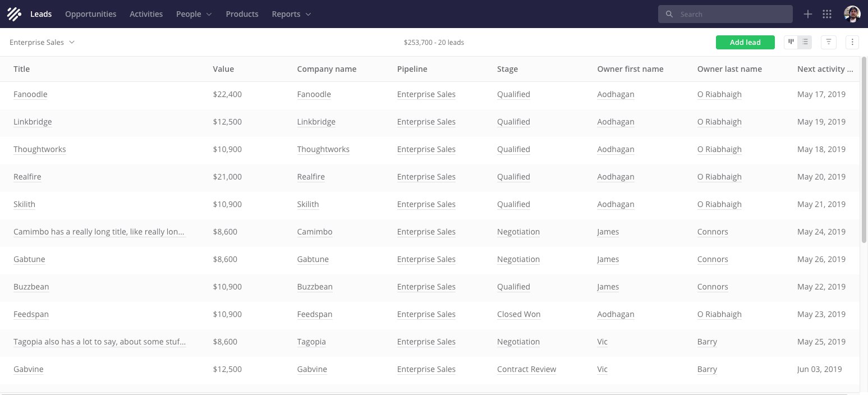The width and height of the screenshot is (868, 395).
Task: Open the user profile avatar
Action: 852,14
